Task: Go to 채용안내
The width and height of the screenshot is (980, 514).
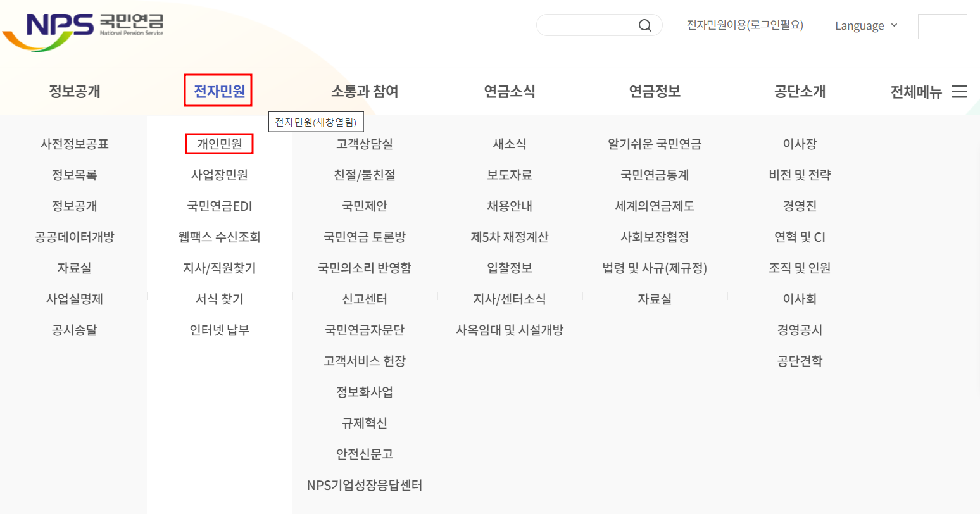Action: pos(510,206)
